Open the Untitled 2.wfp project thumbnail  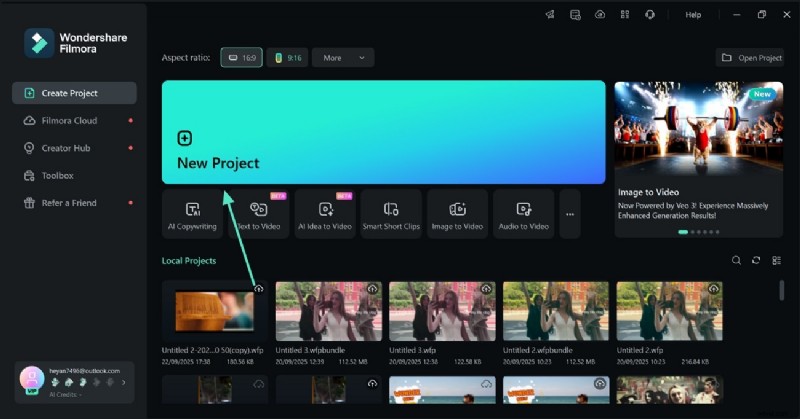[x=669, y=311]
